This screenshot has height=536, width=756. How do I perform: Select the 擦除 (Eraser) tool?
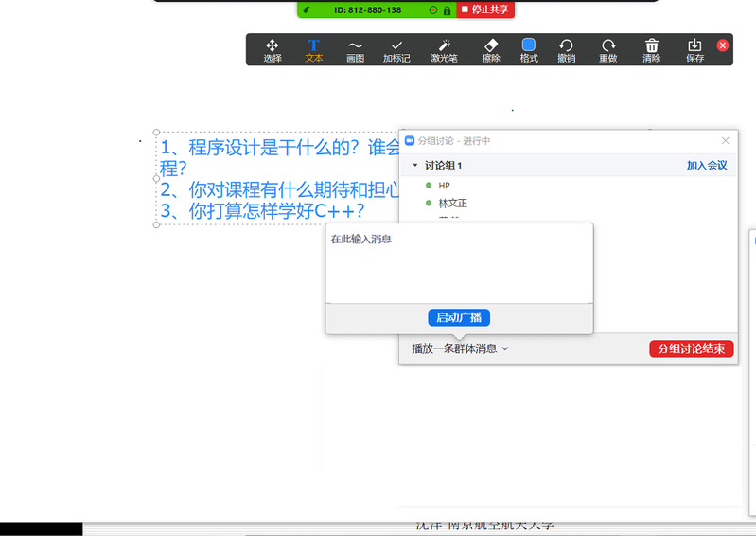490,50
